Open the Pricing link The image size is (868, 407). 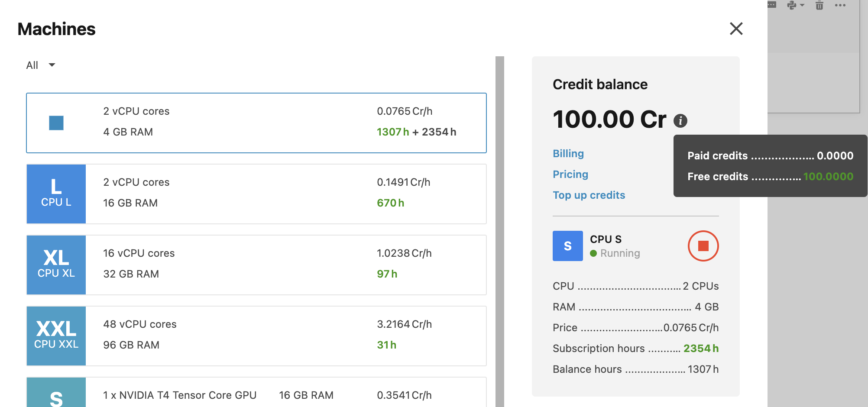pos(570,174)
